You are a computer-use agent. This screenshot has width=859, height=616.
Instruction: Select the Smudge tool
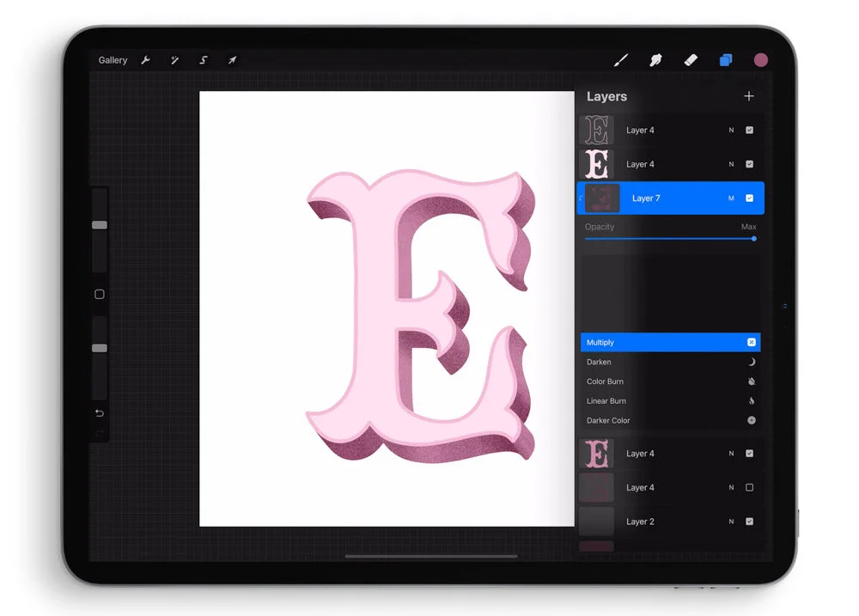pyautogui.click(x=655, y=60)
